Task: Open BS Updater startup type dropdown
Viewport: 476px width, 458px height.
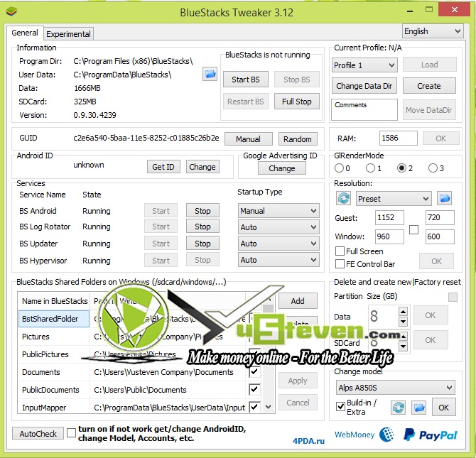Action: point(278,244)
